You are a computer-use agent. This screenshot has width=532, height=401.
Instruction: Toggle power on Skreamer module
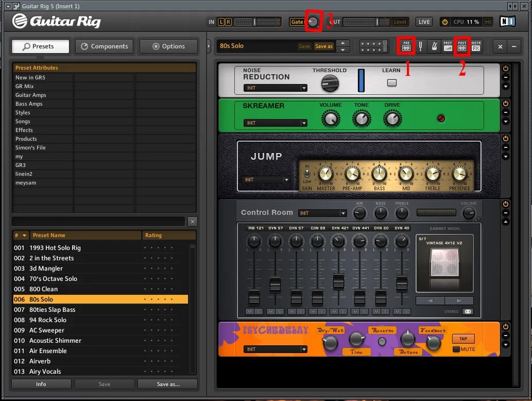point(506,103)
